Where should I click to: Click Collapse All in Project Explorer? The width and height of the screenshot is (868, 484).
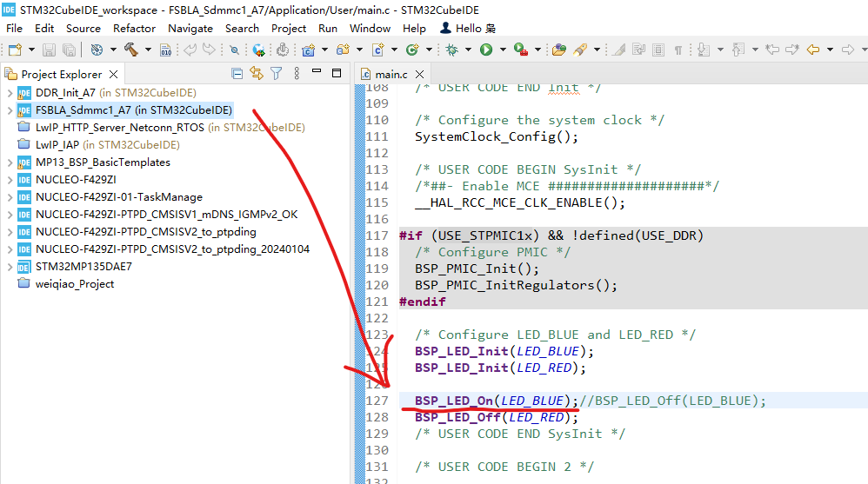(237, 74)
